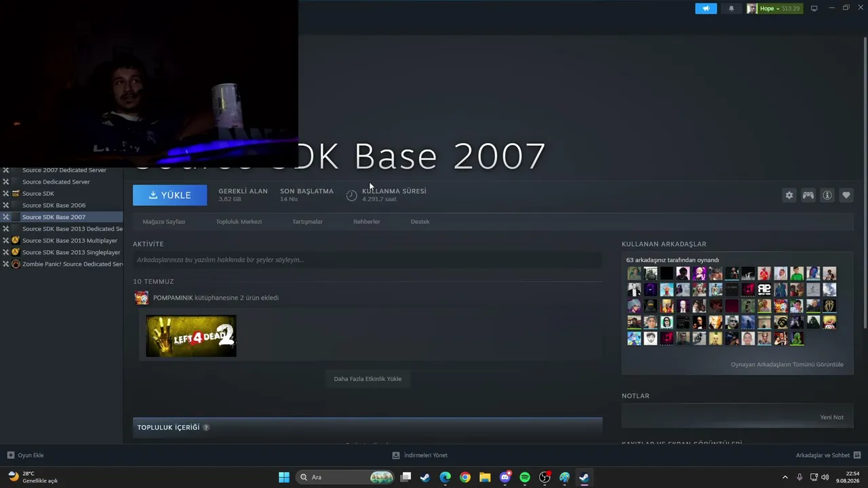The image size is (868, 488).
Task: Click the Half-Life lambda icon for SDK 2013 Multiplayer
Action: click(x=16, y=241)
